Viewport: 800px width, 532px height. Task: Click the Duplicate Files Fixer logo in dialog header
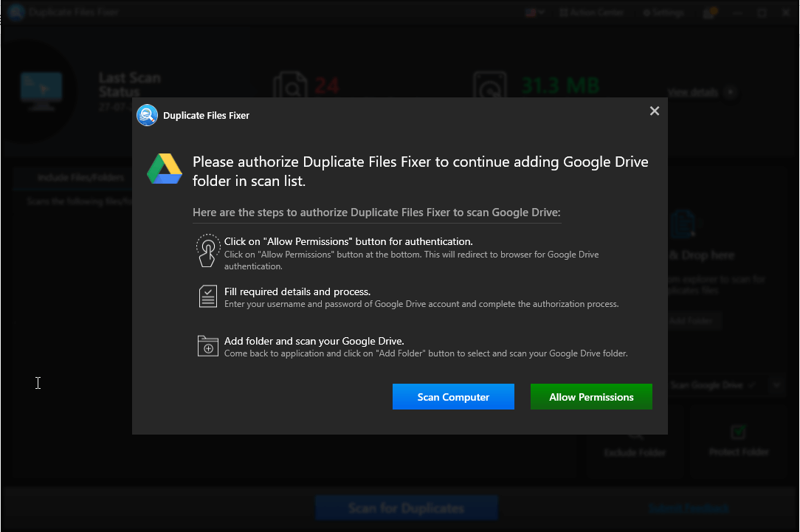coord(147,115)
